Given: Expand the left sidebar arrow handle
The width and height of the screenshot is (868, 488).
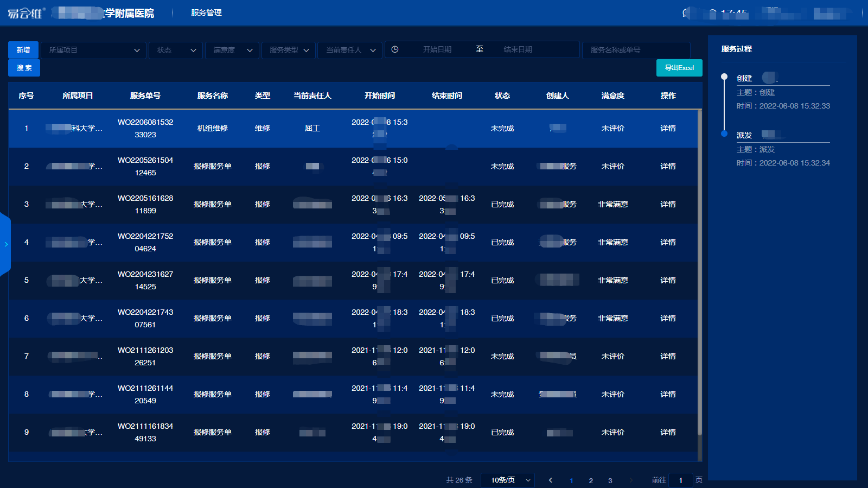Looking at the screenshot, I should click(5, 244).
